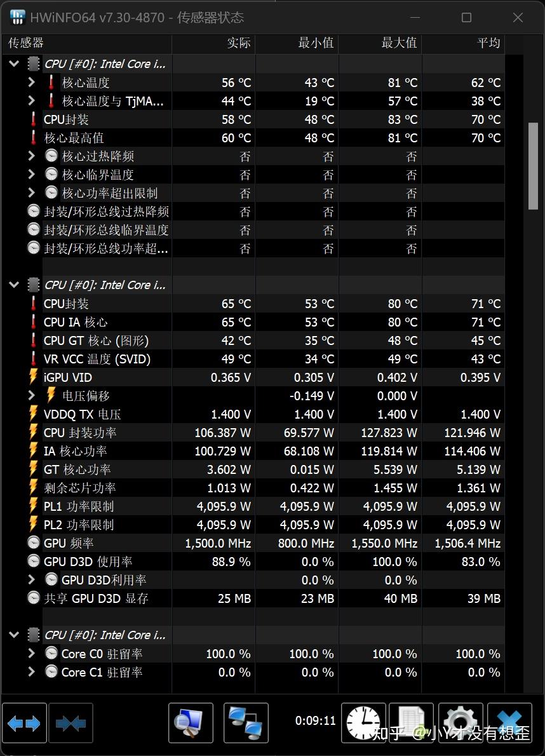Select the 剩余芯片功率 sensor label
The height and width of the screenshot is (756, 545).
[x=80, y=488]
